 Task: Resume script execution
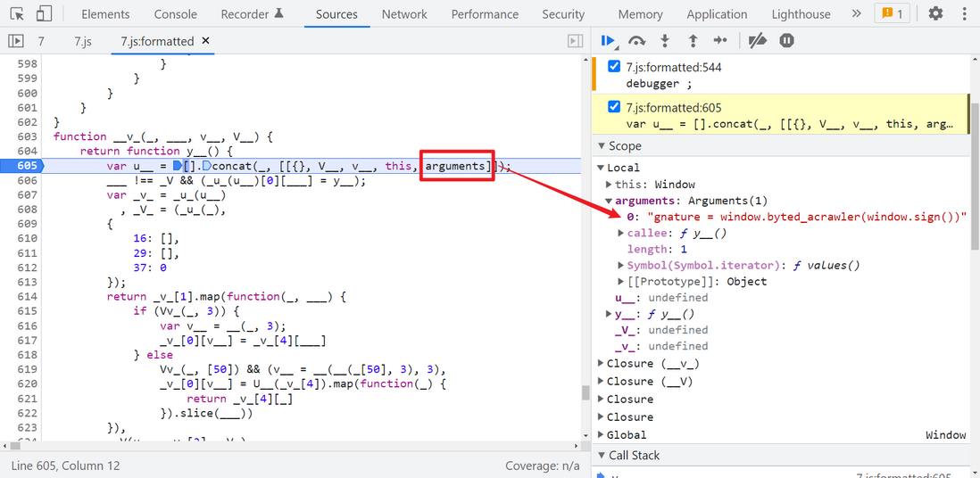[x=608, y=41]
